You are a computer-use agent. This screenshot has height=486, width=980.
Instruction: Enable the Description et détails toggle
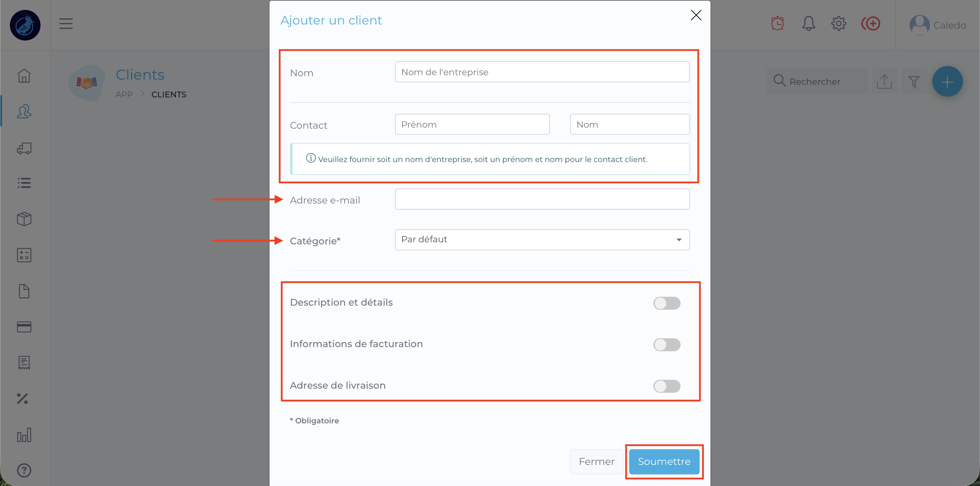(x=667, y=303)
